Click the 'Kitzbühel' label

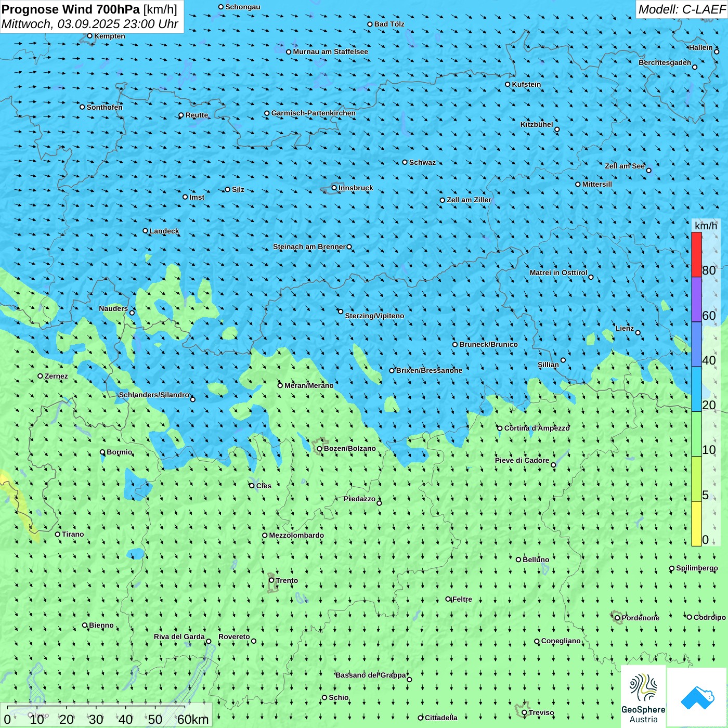click(537, 124)
